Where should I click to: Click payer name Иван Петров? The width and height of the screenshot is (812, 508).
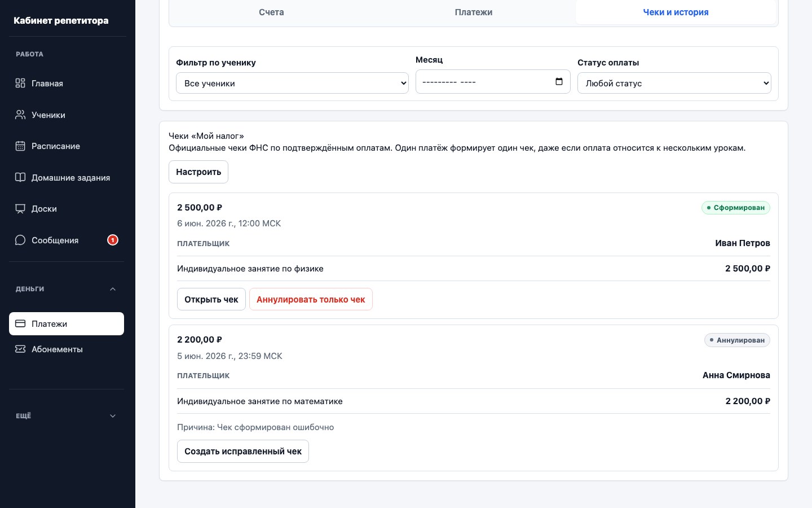click(x=743, y=243)
